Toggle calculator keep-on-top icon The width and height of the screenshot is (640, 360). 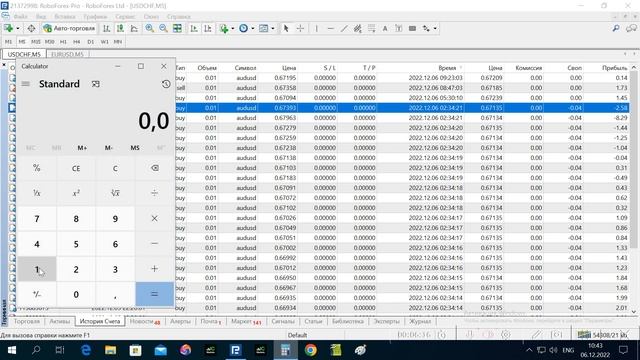96,84
